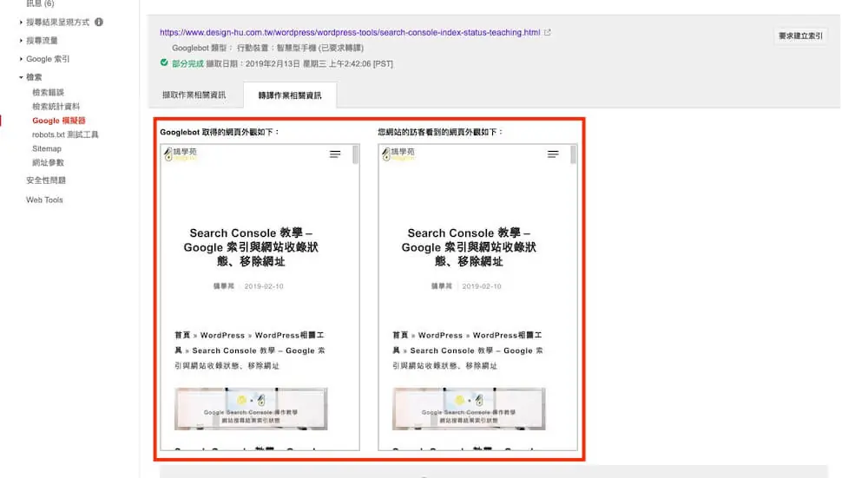Click article banner image in visitor preview
The width and height of the screenshot is (868, 478).
pyautogui.click(x=469, y=409)
